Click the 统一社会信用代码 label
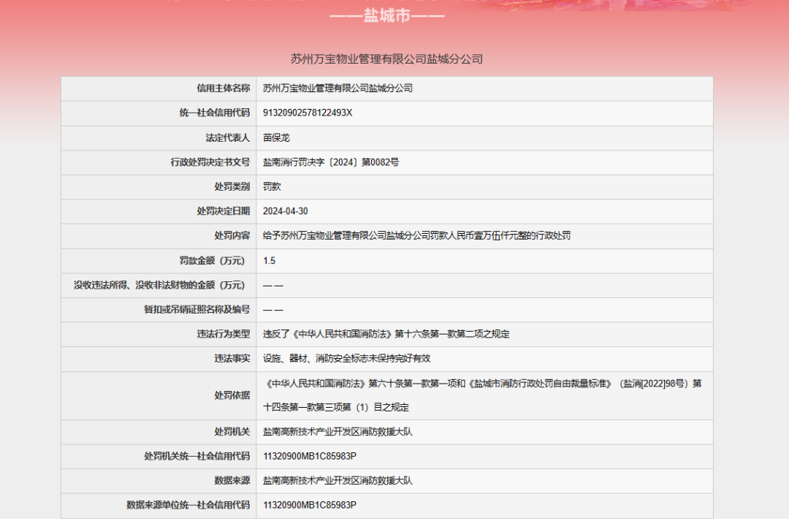The image size is (789, 532). (x=214, y=113)
